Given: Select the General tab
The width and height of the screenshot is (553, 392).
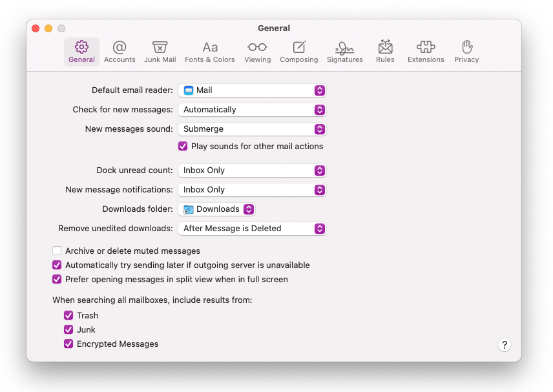Looking at the screenshot, I should [x=81, y=52].
